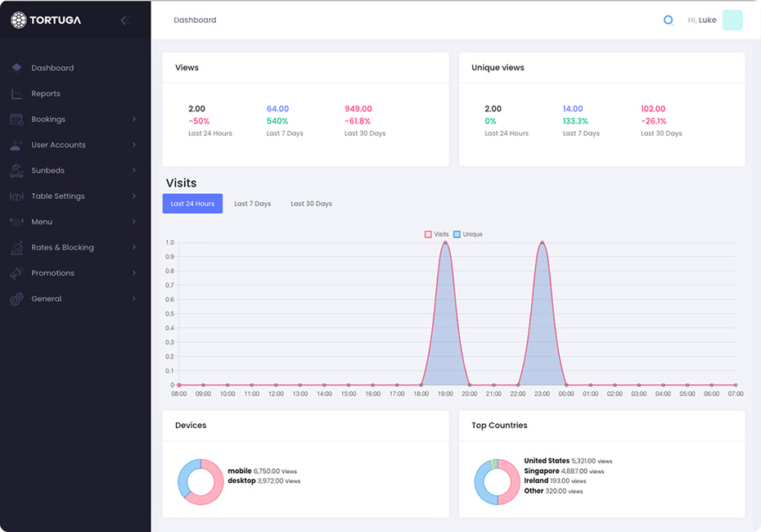Click the Dashboard icon in sidebar
The image size is (761, 532).
(16, 68)
